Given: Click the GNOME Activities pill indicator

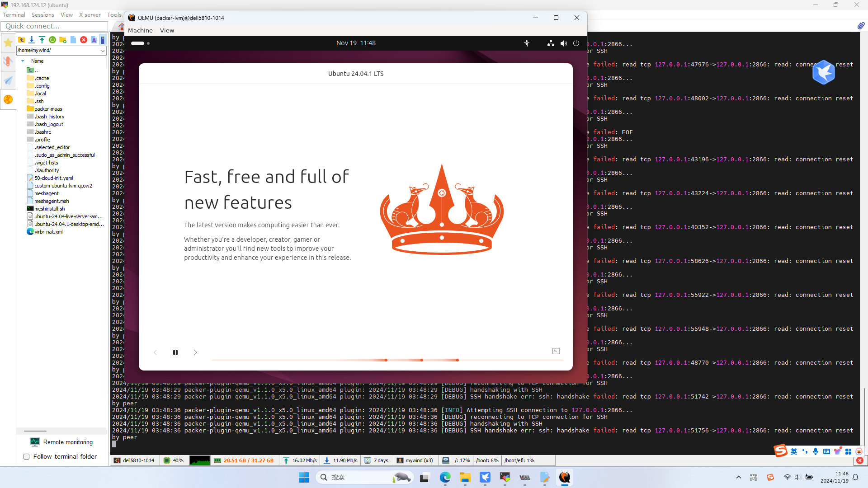Looking at the screenshot, I should [x=137, y=43].
